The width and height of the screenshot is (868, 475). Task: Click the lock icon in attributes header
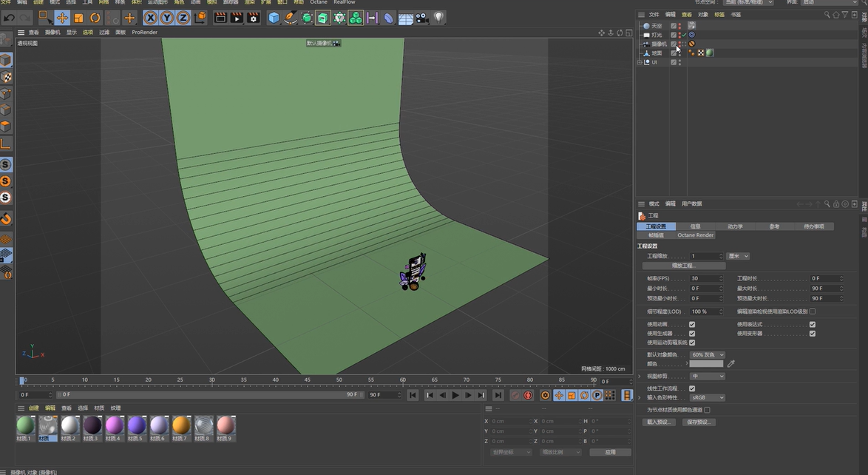click(836, 204)
